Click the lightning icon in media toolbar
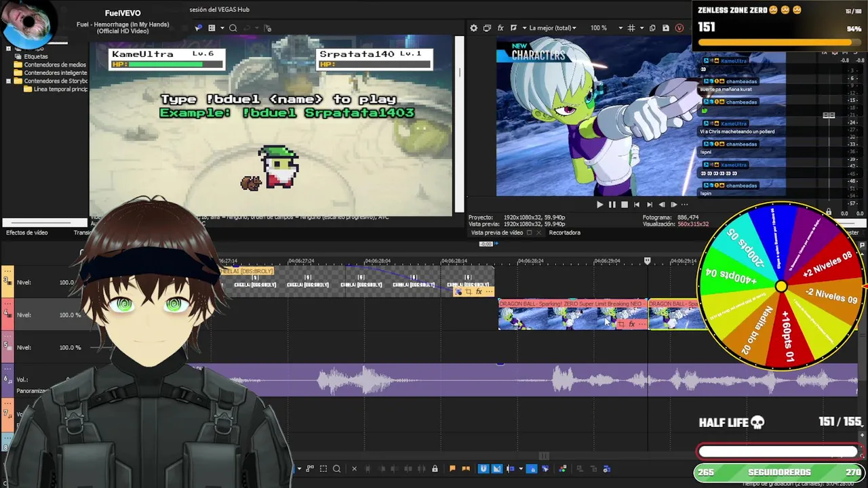The image size is (868, 488). click(x=198, y=28)
